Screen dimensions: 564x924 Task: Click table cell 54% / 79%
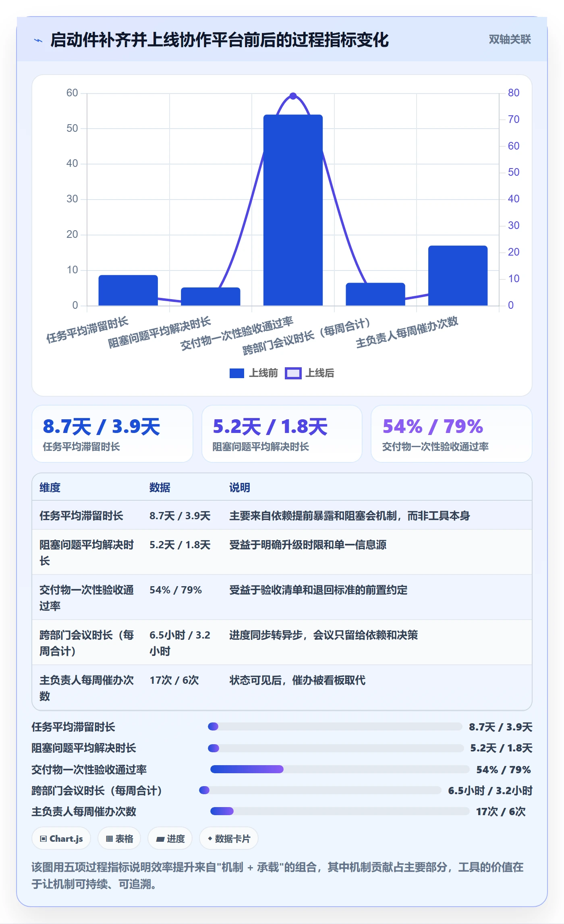(x=176, y=590)
